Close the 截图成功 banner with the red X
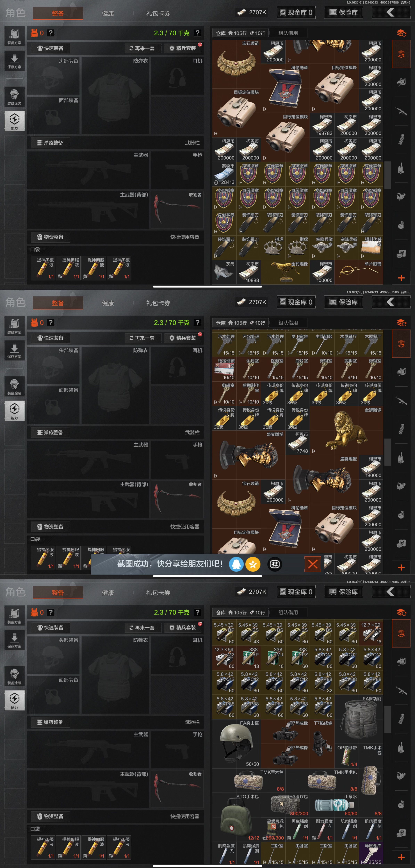415x868 pixels. (x=313, y=564)
